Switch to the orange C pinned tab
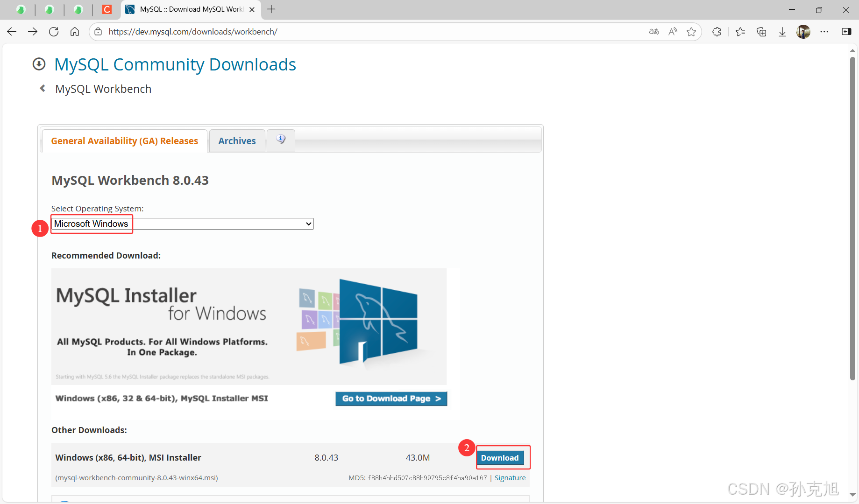This screenshot has height=504, width=859. coord(107,9)
